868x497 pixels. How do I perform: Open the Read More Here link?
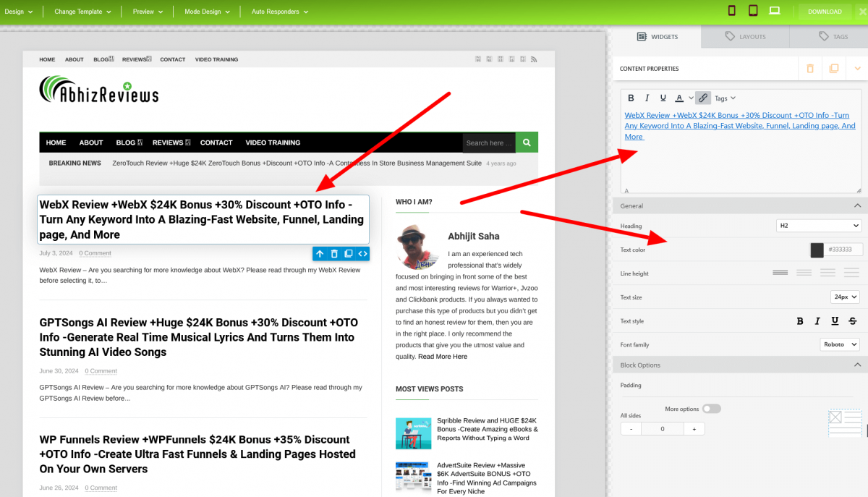coord(443,357)
